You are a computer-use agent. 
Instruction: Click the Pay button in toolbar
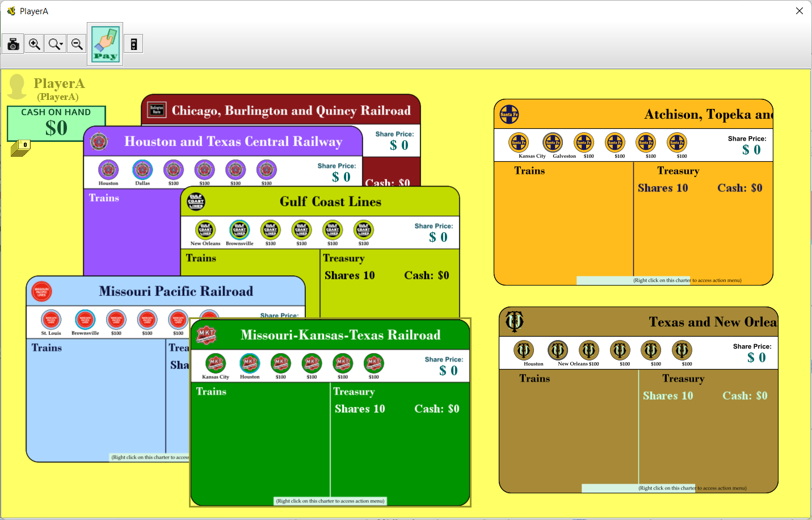pos(105,44)
